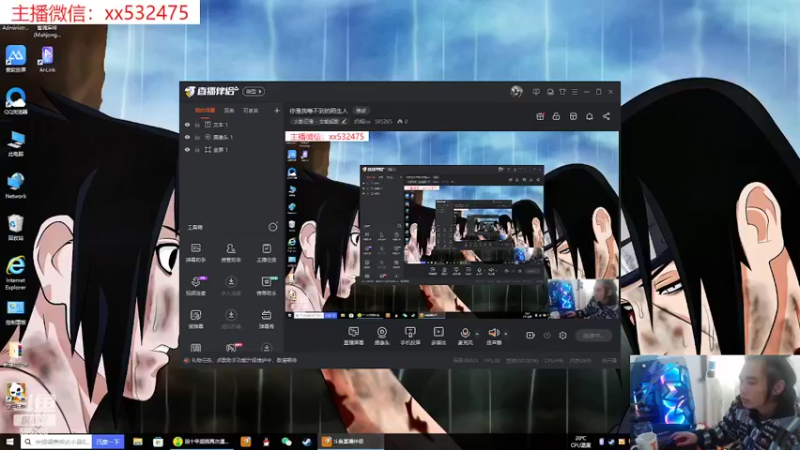
Task: Switch to the scene tab next to the plus
Action: click(x=251, y=110)
